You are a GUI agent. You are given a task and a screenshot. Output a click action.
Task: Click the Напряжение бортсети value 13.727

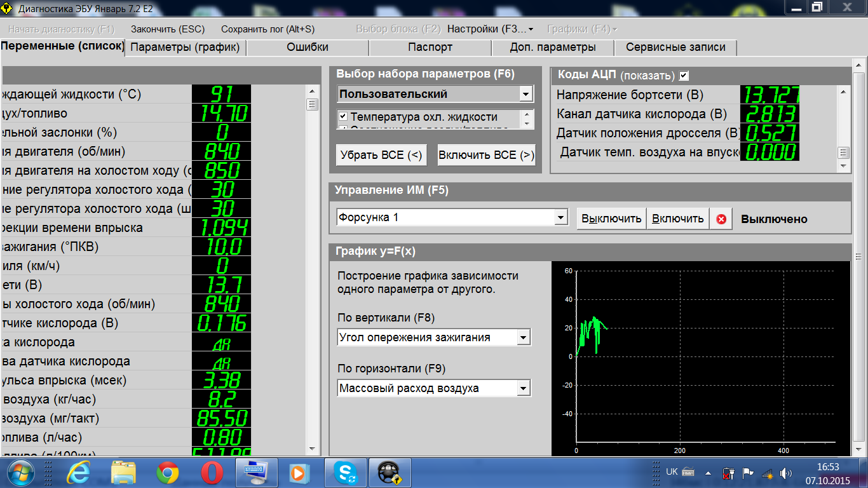770,95
